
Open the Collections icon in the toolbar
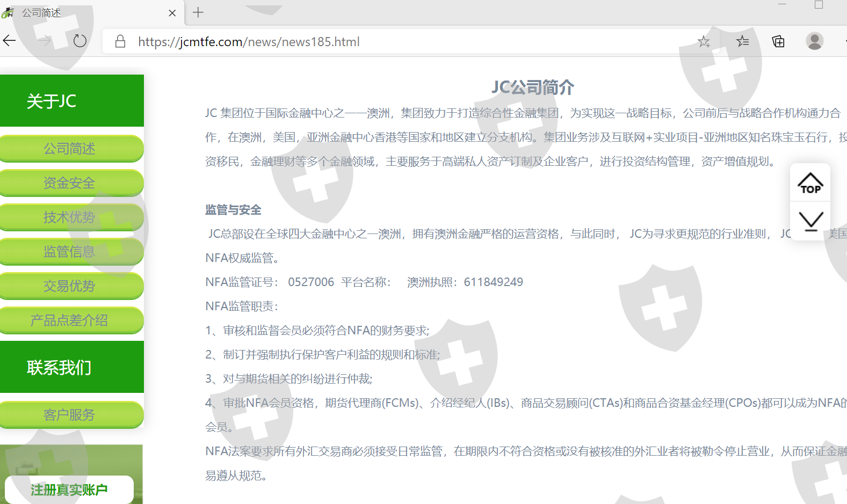click(x=778, y=41)
